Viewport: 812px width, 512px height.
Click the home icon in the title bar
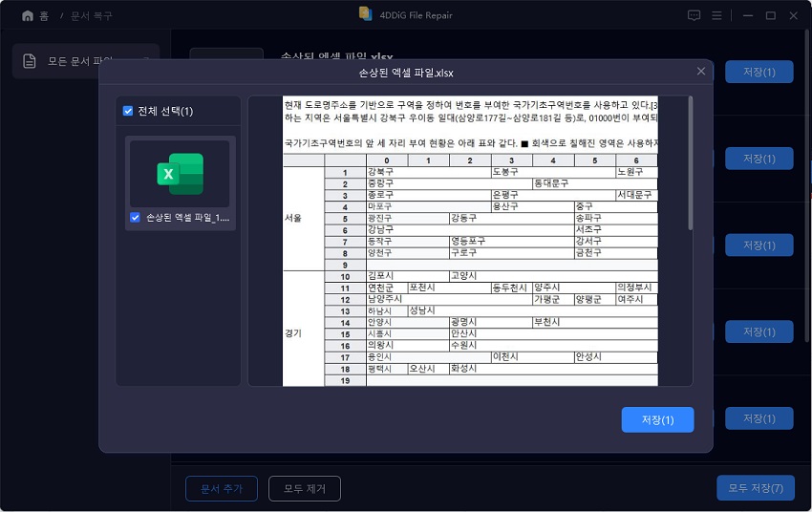(28, 15)
